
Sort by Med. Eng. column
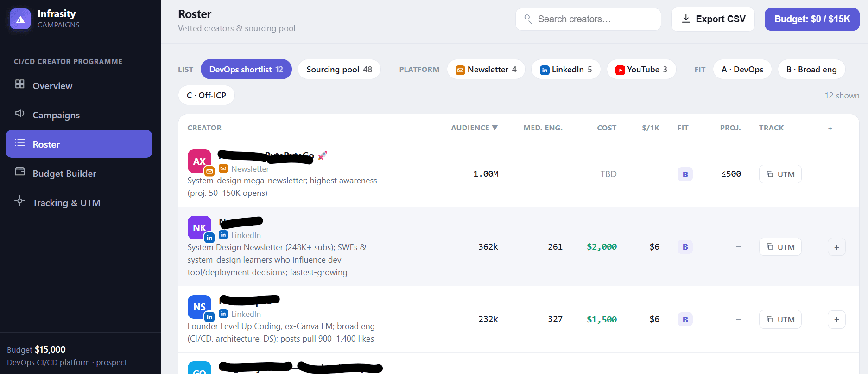[543, 128]
